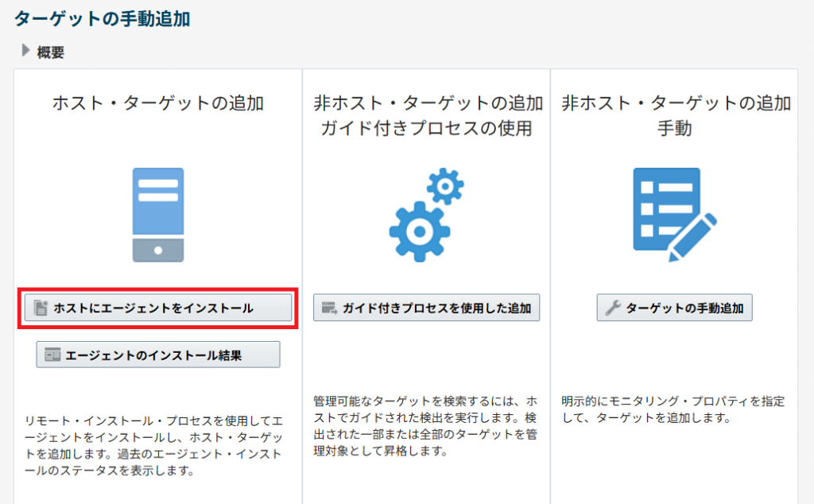Select the 非ホスト・ターゲットの追加 手動 panel heading
814x504 pixels.
tap(674, 115)
